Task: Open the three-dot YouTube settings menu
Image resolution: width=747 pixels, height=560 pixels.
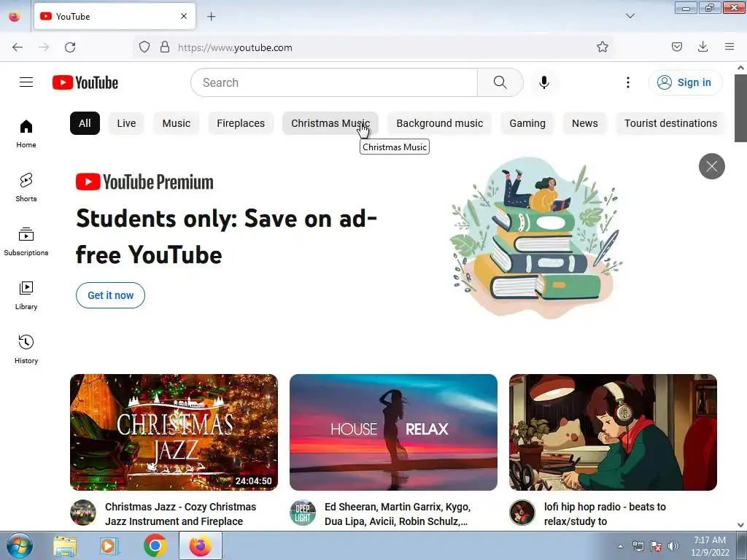Action: coord(628,82)
